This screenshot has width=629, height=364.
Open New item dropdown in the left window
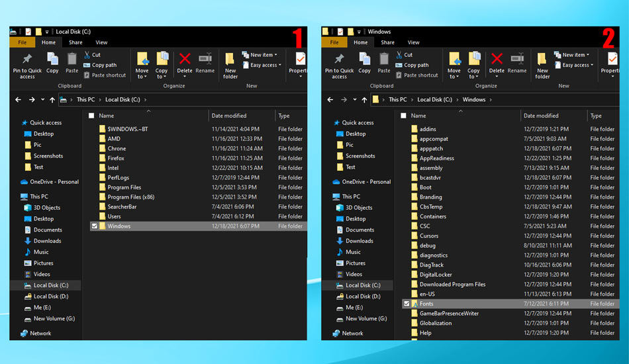262,55
